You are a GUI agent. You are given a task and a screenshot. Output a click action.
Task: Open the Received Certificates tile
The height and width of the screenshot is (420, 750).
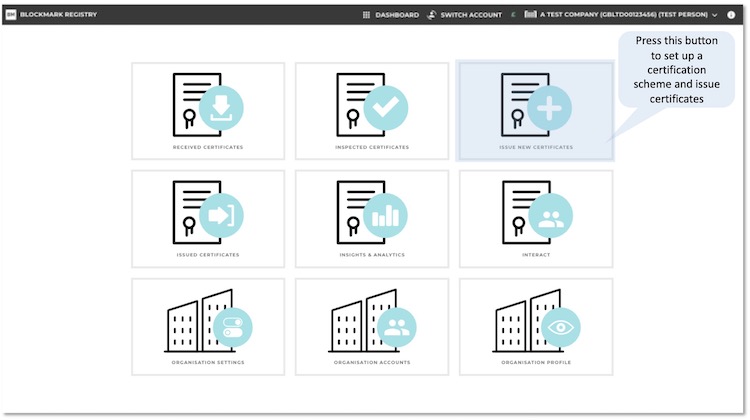[x=208, y=111]
